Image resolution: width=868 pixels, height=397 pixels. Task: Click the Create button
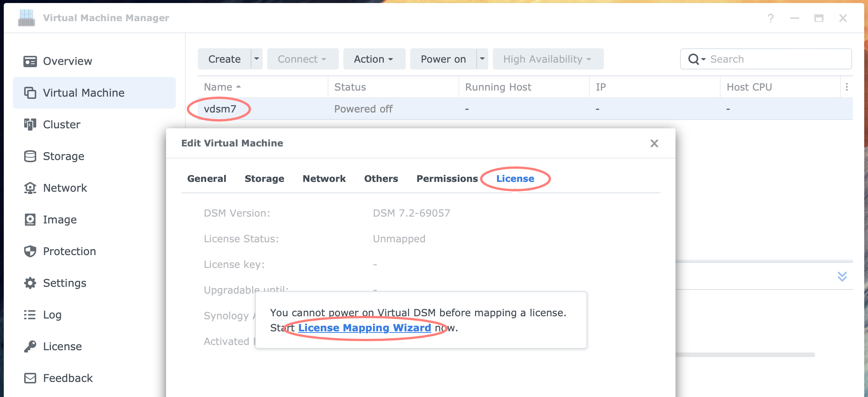pyautogui.click(x=225, y=59)
